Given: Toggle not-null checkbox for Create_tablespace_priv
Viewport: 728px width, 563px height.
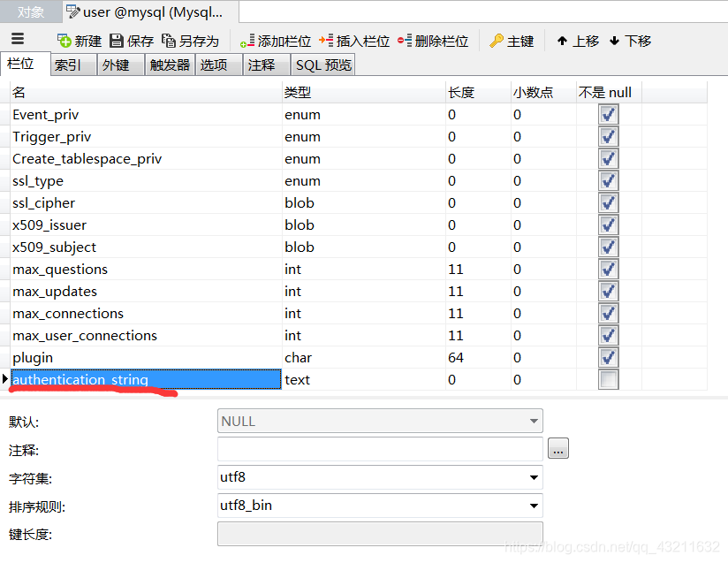Looking at the screenshot, I should [x=608, y=159].
